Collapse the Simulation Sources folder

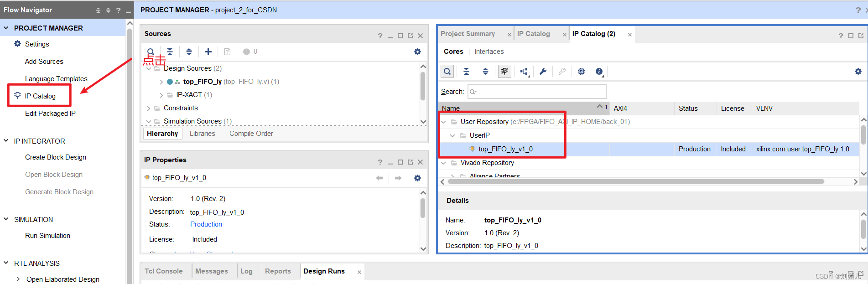(x=149, y=121)
